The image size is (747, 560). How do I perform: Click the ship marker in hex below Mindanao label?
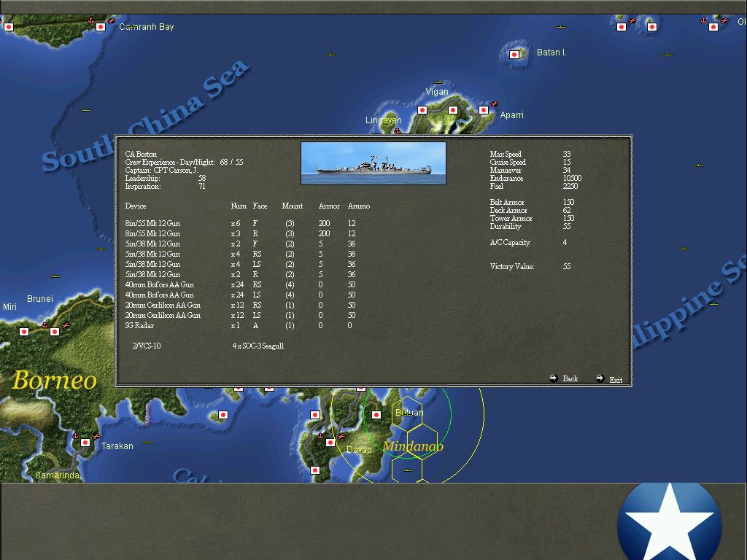407,470
